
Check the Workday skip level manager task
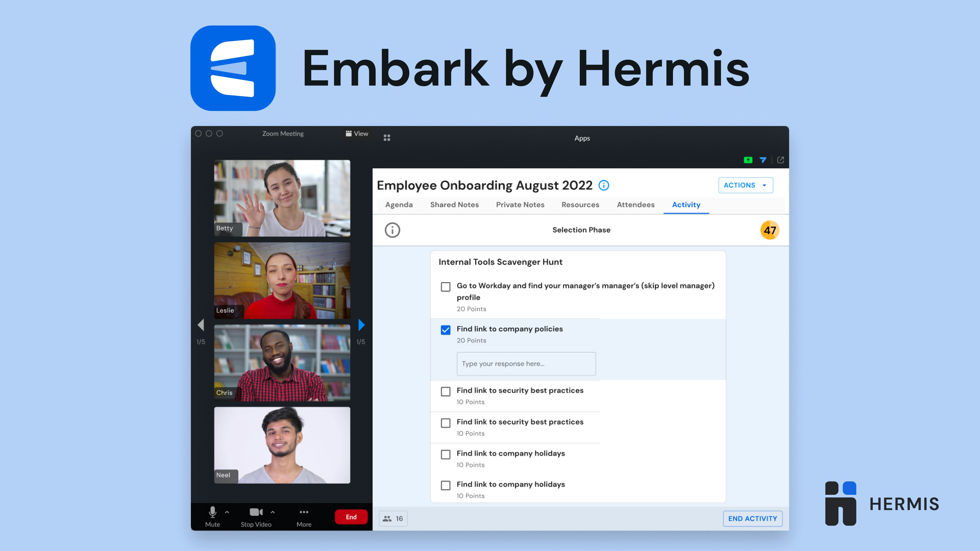(x=446, y=287)
